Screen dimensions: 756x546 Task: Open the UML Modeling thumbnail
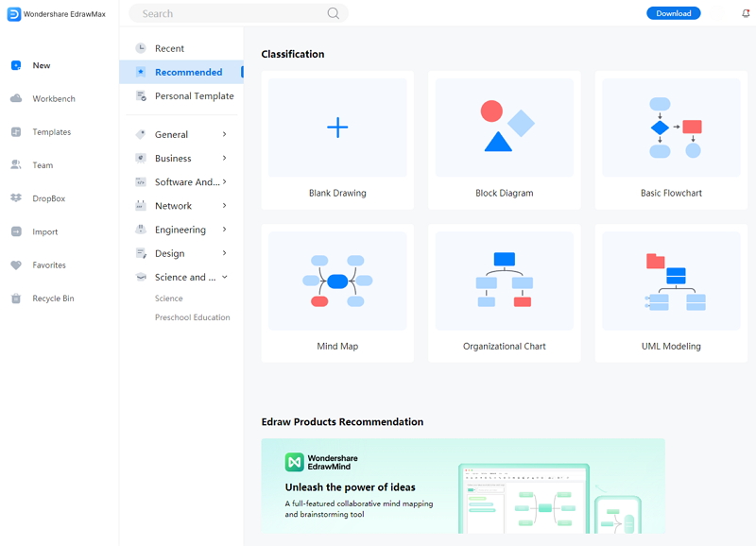671,281
